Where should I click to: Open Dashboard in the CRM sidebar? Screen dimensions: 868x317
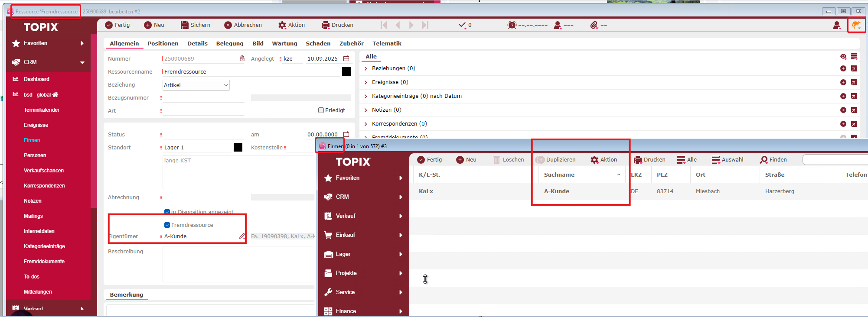[x=36, y=79]
